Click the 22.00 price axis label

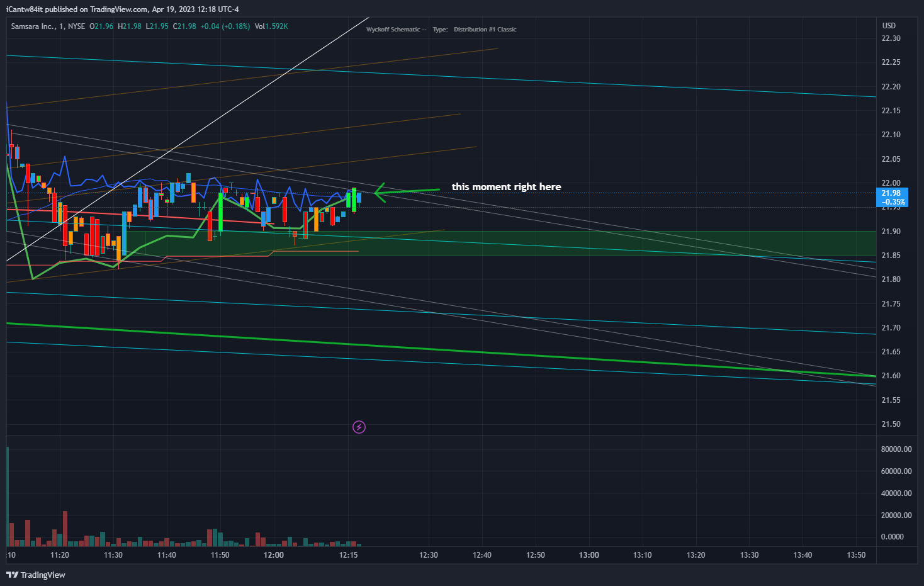[891, 183]
